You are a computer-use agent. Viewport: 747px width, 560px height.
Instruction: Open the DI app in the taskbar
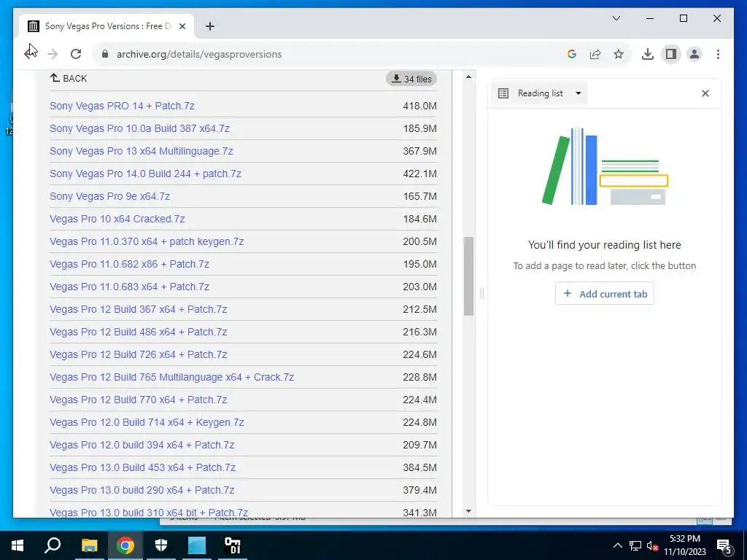pyautogui.click(x=233, y=545)
